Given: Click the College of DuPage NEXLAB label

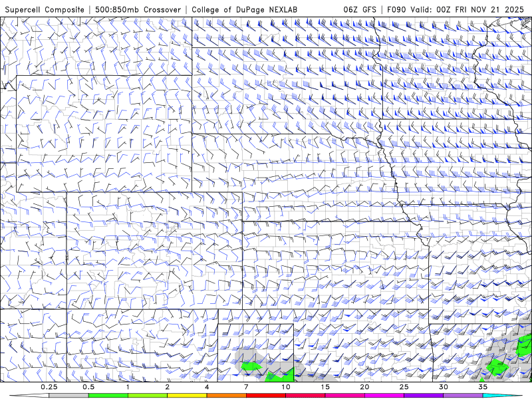Looking at the screenshot, I should [x=244, y=9].
